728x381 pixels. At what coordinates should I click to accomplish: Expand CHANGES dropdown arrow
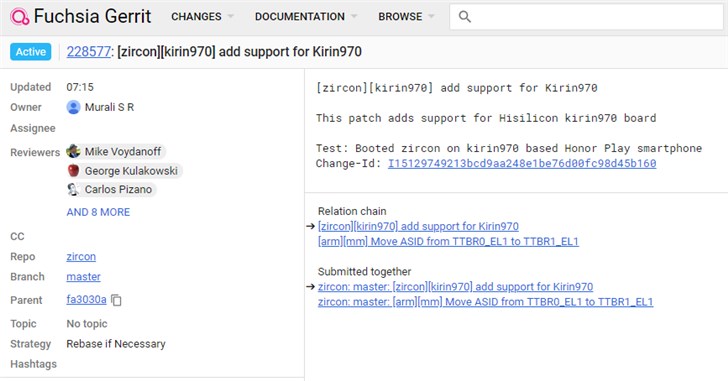click(230, 17)
